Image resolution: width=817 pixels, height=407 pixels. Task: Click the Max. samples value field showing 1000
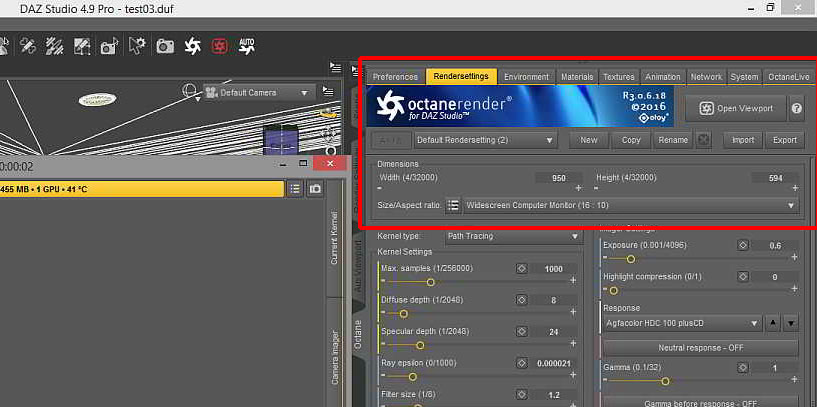click(x=553, y=269)
